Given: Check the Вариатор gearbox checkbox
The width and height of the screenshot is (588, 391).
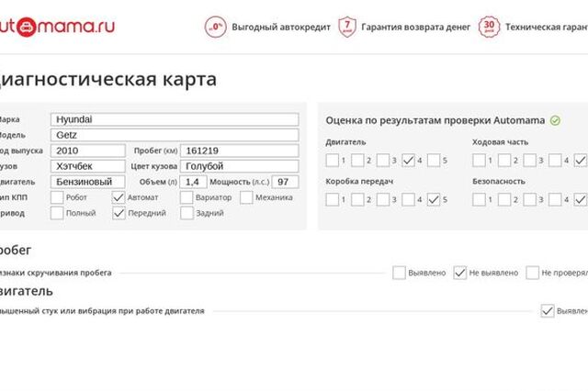Looking at the screenshot, I should click(x=187, y=197).
